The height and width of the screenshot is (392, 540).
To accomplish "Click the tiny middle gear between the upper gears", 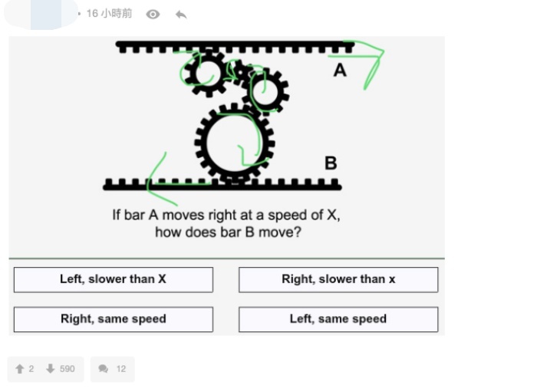I will pyautogui.click(x=240, y=71).
